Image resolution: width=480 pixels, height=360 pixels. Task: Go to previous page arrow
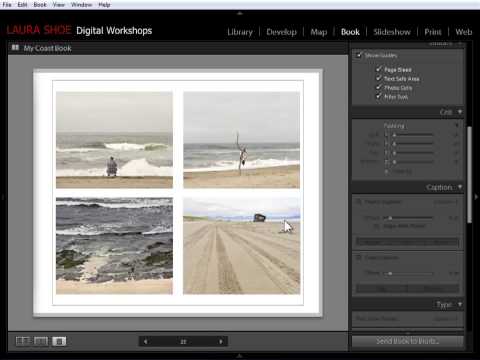click(145, 341)
